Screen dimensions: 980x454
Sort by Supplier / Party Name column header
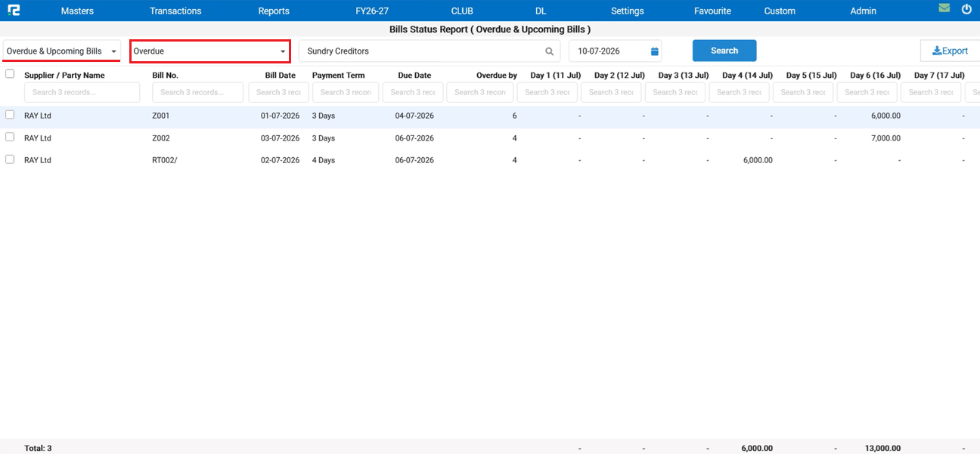coord(64,76)
